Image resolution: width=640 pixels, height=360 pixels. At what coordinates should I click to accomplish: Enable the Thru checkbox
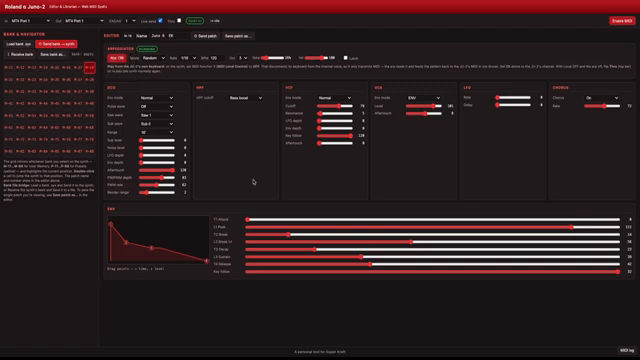[179, 20]
